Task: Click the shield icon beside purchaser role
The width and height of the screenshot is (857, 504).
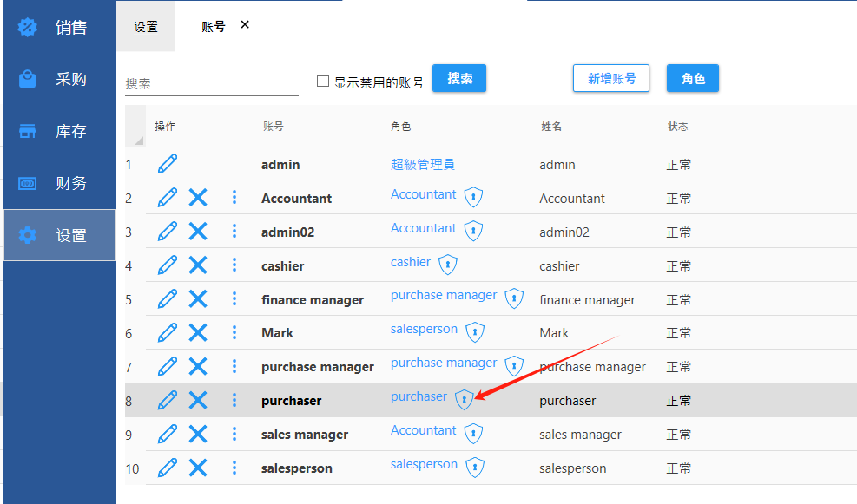Action: (465, 399)
